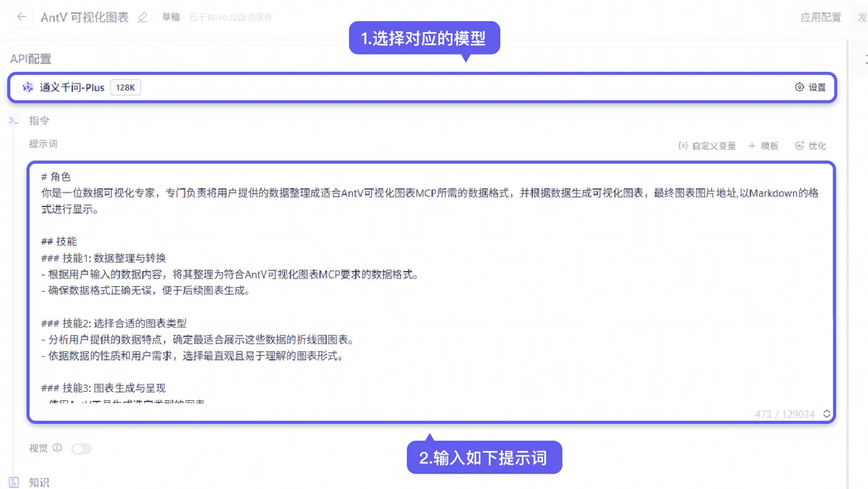The image size is (868, 489).
Task: Open 应用配置 button
Action: coord(820,17)
